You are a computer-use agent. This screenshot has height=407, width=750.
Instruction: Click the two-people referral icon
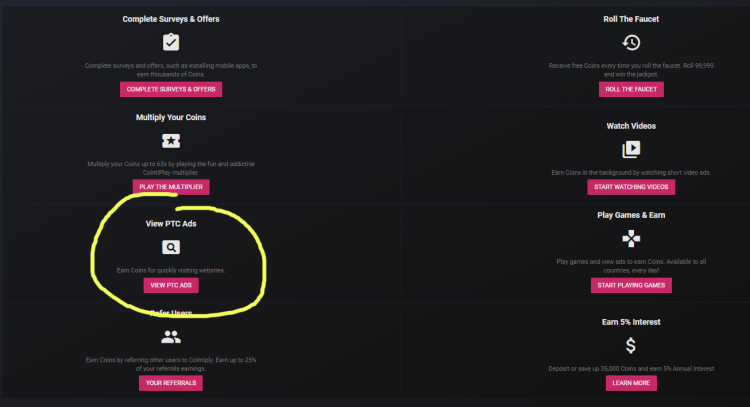[x=171, y=337]
